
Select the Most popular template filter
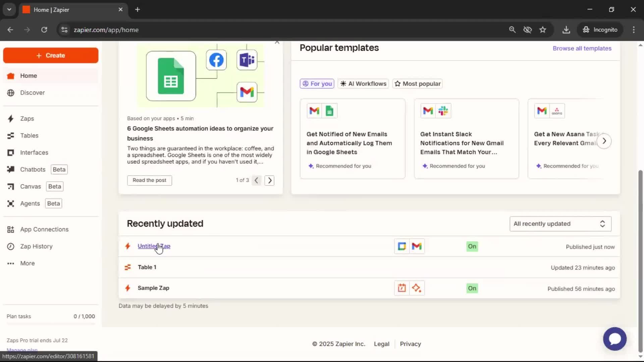coord(418,84)
